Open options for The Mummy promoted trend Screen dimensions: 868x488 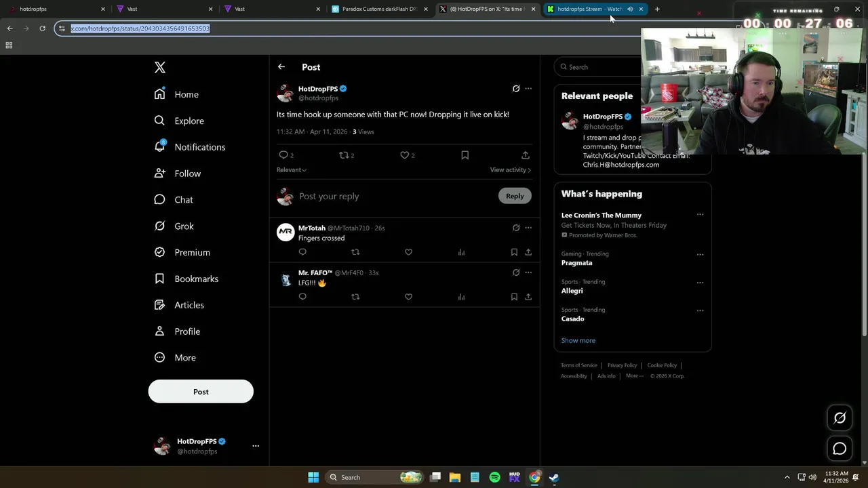[x=700, y=215]
